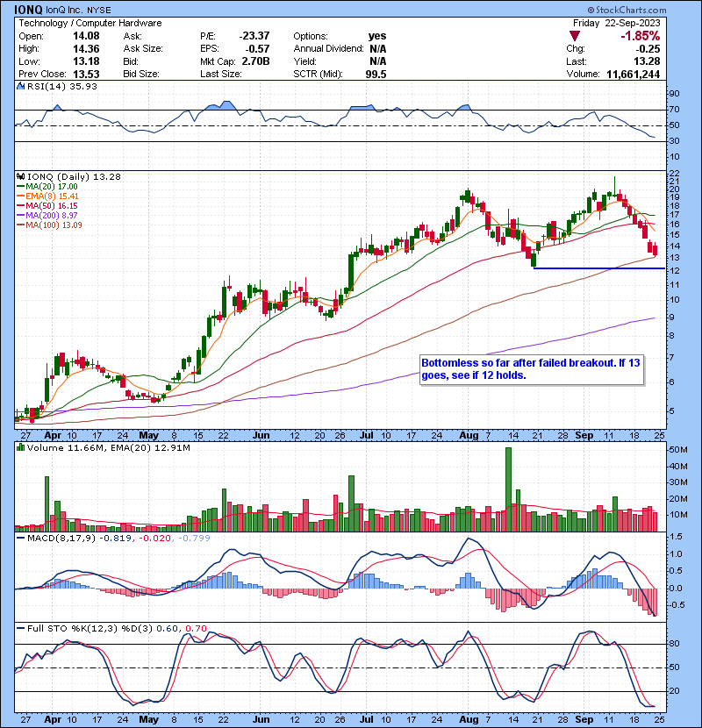Click the blue annotation note about failed breakout
Image resolution: width=702 pixels, height=728 pixels.
point(532,369)
